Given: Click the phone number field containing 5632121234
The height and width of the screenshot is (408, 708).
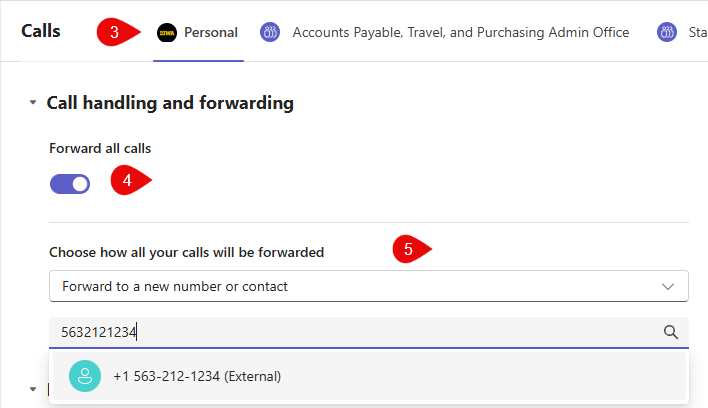Looking at the screenshot, I should coord(350,332).
